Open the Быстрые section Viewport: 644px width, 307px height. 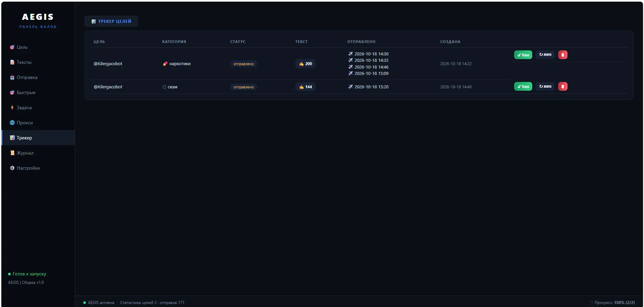(x=38, y=92)
